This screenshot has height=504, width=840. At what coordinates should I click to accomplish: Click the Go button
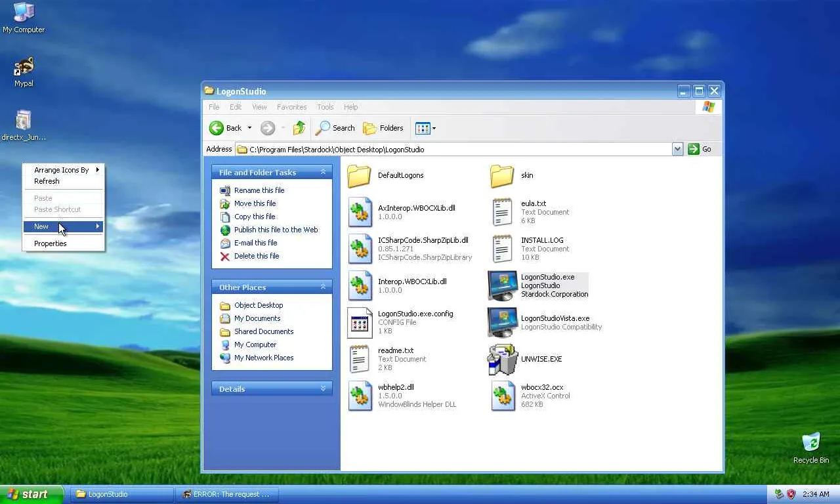pyautogui.click(x=700, y=150)
